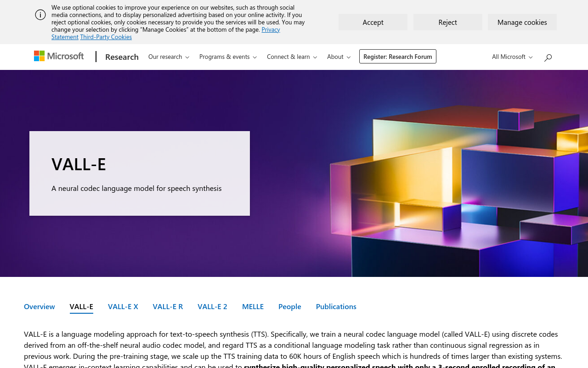Image resolution: width=588 pixels, height=368 pixels.
Task: Click the VALL-E hero heading
Action: (x=79, y=164)
